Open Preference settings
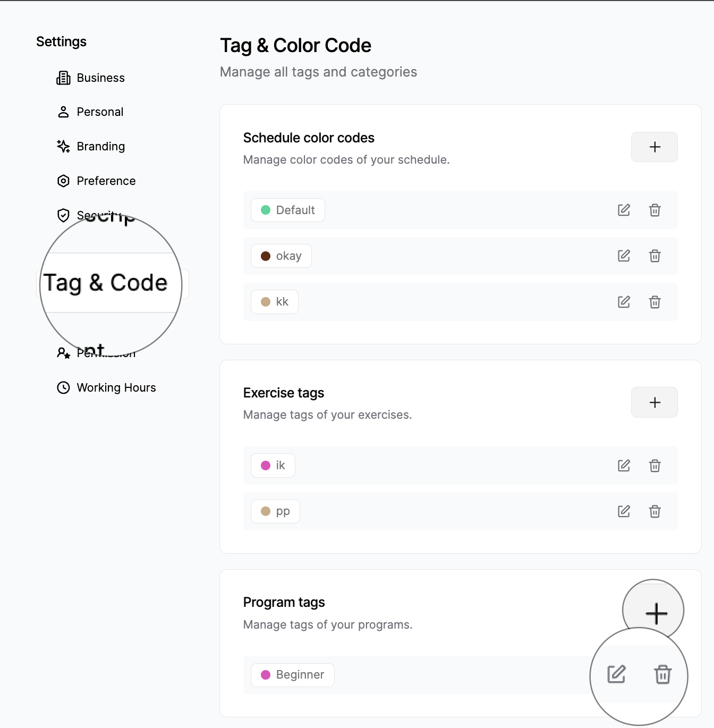This screenshot has height=728, width=714. click(x=106, y=181)
